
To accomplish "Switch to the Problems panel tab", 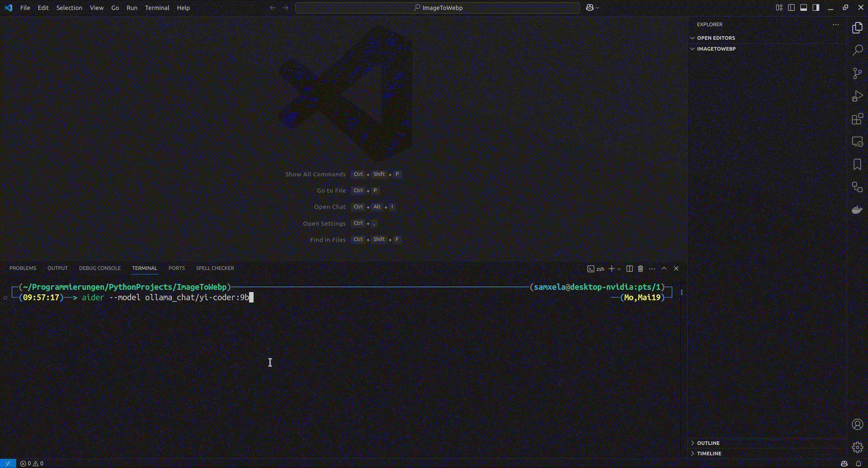I will [x=23, y=268].
